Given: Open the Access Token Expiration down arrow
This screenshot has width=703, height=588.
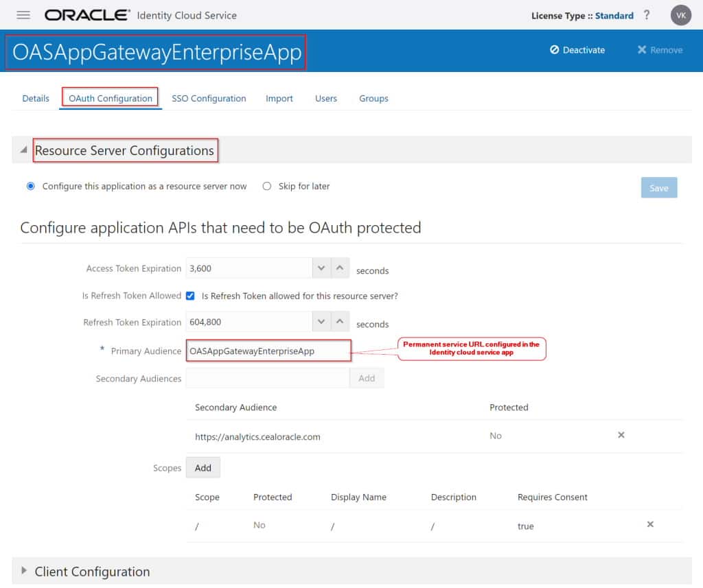Looking at the screenshot, I should (x=321, y=267).
